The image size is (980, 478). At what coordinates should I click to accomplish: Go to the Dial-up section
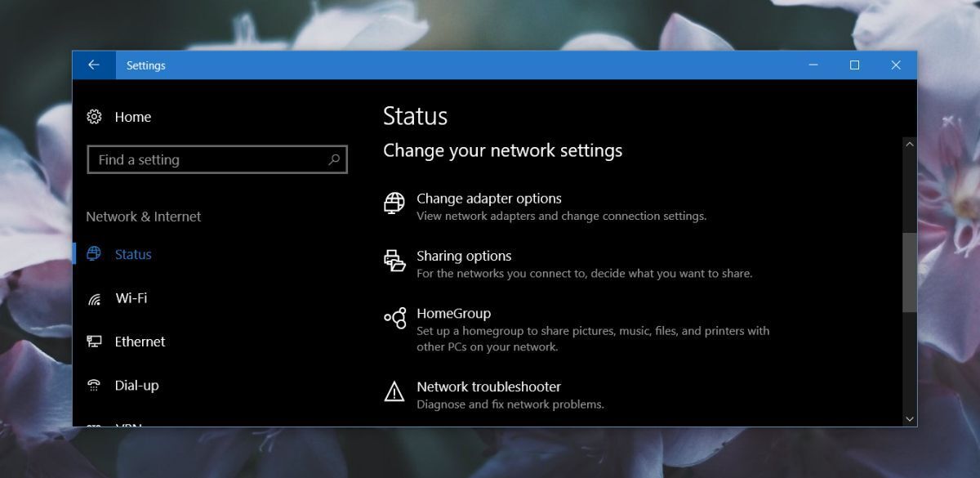136,385
